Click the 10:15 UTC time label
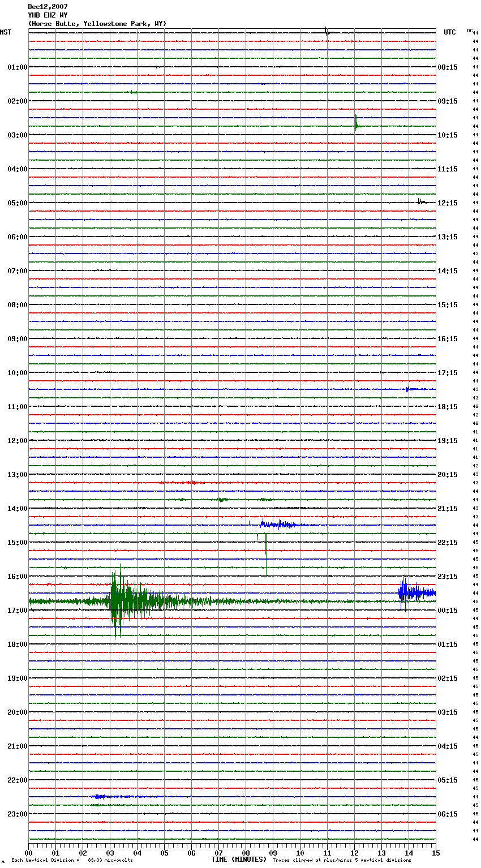This screenshot has height=868, width=481. point(448,135)
